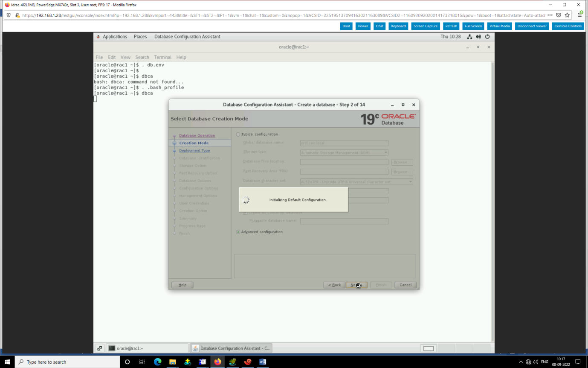
Task: Browse for Database files location
Action: (402, 162)
